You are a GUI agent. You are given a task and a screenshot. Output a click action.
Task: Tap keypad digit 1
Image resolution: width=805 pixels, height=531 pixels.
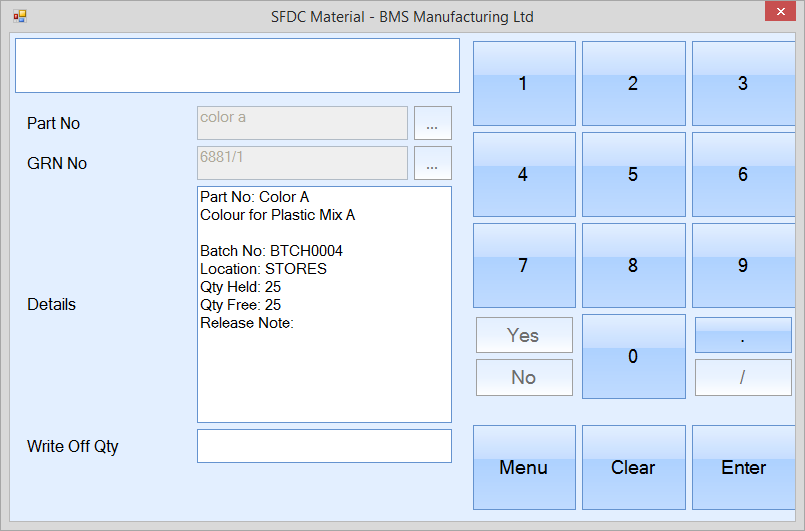point(523,84)
